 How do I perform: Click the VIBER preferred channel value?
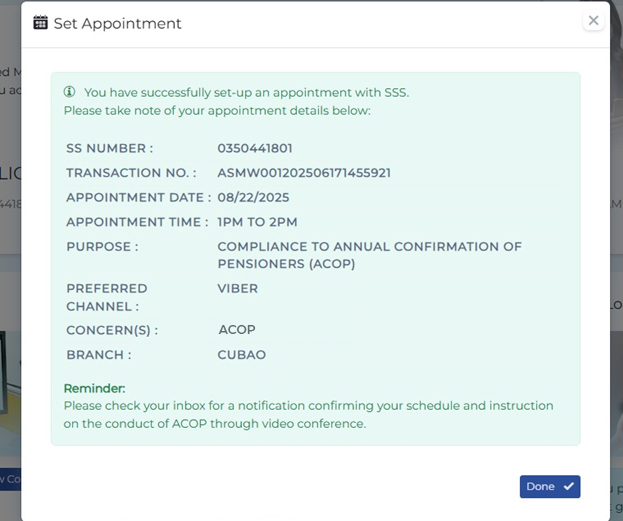(x=238, y=288)
